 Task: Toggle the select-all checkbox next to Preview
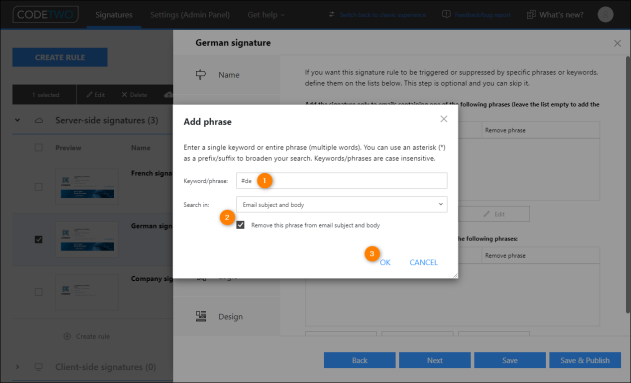pos(39,148)
